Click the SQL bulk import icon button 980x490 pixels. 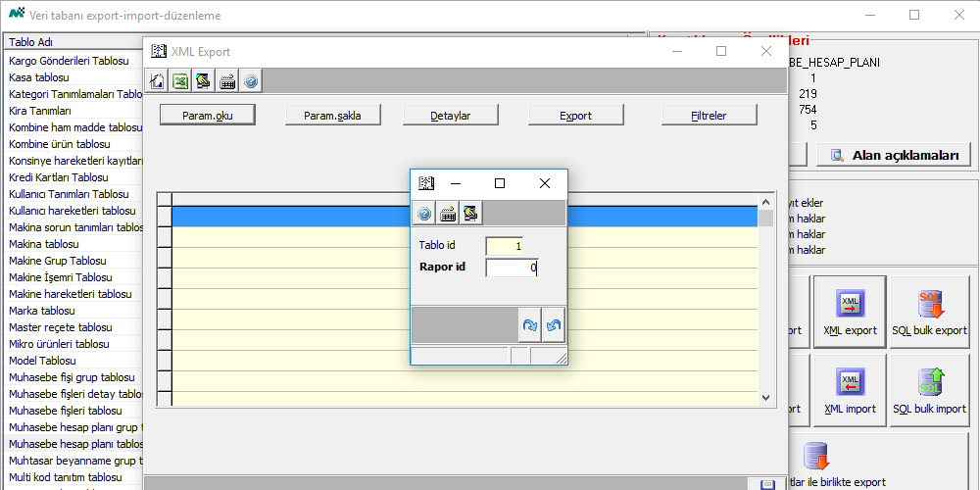931,391
